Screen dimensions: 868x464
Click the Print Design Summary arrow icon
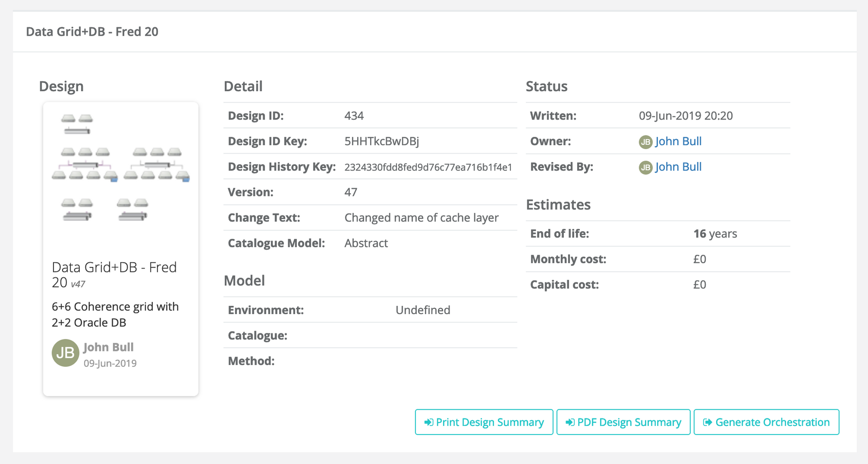point(428,422)
